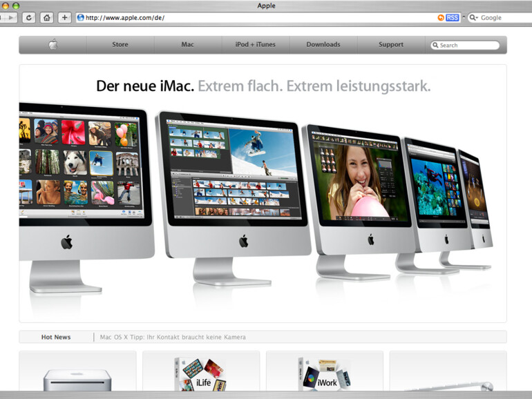The width and height of the screenshot is (532, 399).
Task: Click the Apple site Search field
Action: (465, 45)
